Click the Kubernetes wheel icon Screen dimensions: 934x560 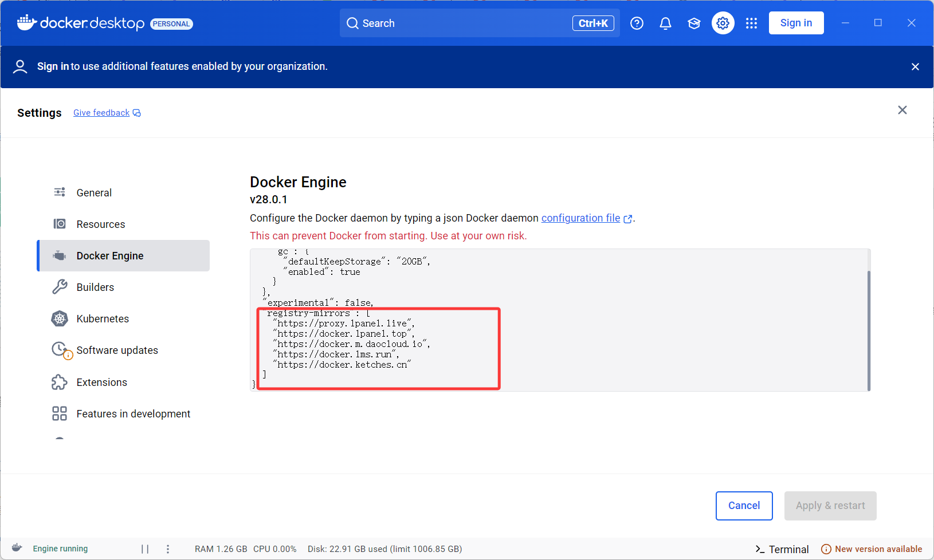[x=60, y=318]
